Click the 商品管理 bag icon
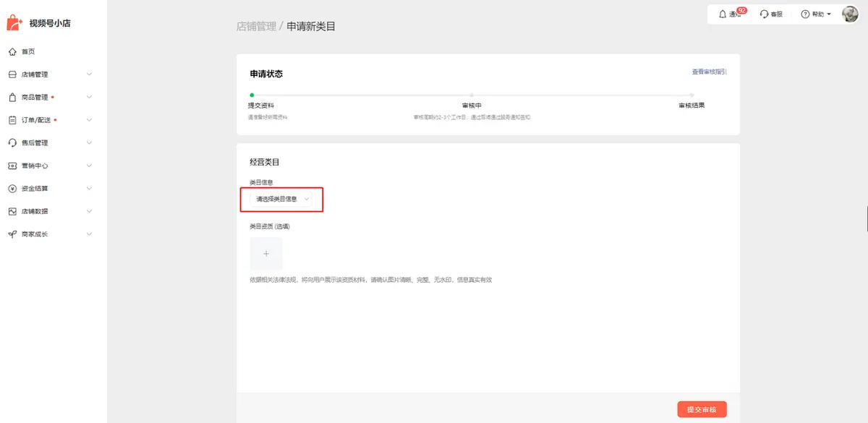 coord(12,97)
